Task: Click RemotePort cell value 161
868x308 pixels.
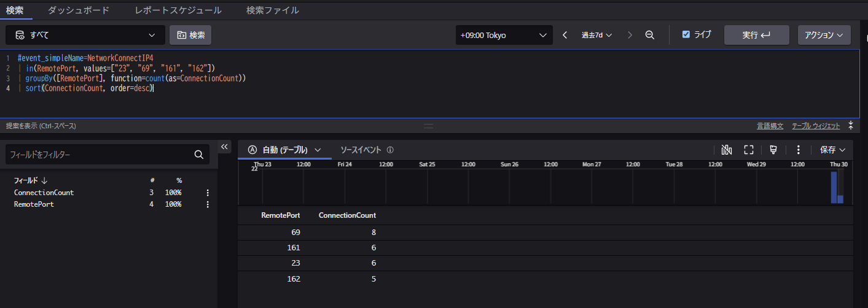Action: (293, 248)
